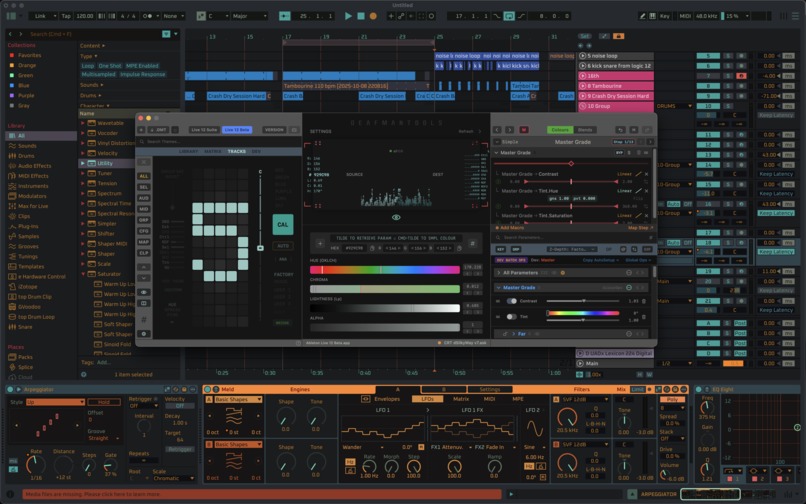
Task: Switch to the Colours tab
Action: click(560, 130)
